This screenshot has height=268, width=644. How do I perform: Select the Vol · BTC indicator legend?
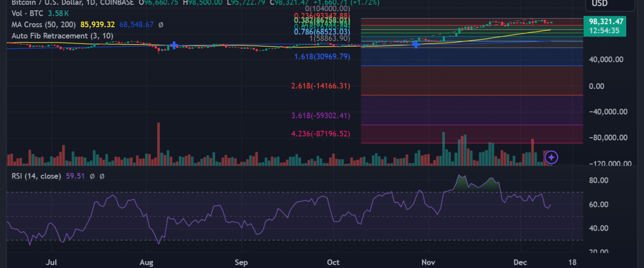click(x=24, y=13)
